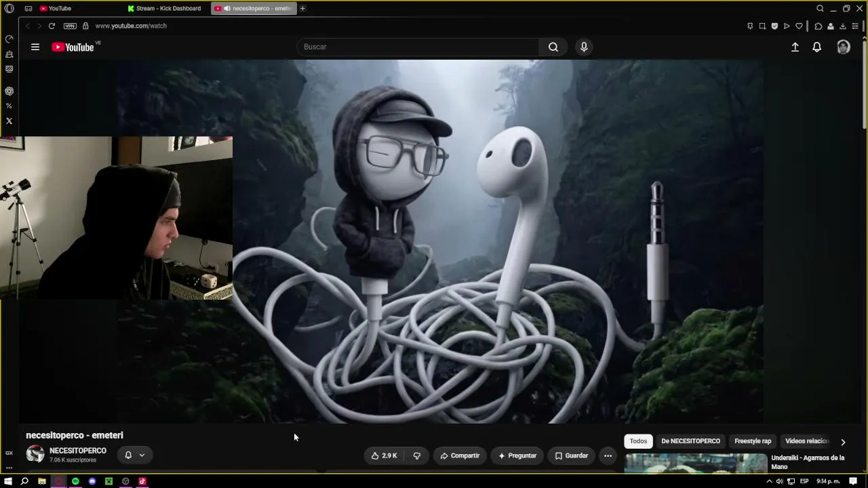Screen dimensions: 868x488
Task: Open ChatGPT in the sidebar
Action: (9, 91)
